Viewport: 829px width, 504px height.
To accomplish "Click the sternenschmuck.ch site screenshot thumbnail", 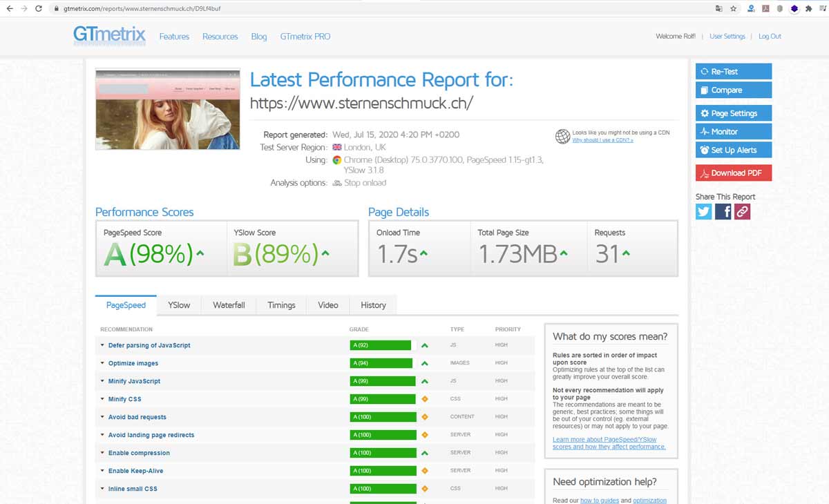I will point(168,109).
